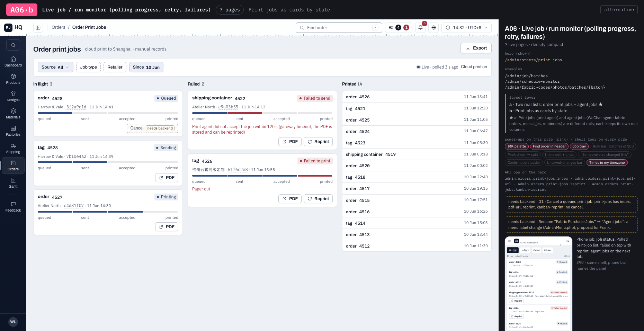Expand the 14:32 UTC+8 timezone dropdown

pos(466,28)
